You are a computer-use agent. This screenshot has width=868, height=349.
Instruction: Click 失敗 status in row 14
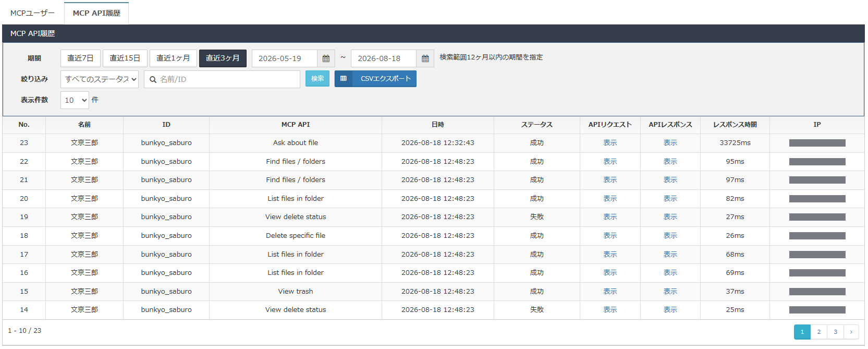click(537, 310)
